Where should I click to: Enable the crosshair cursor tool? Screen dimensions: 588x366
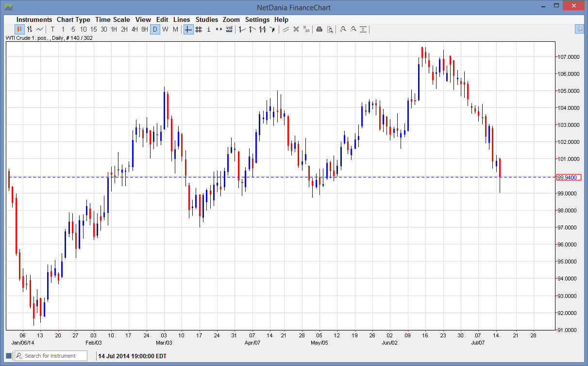click(188, 29)
